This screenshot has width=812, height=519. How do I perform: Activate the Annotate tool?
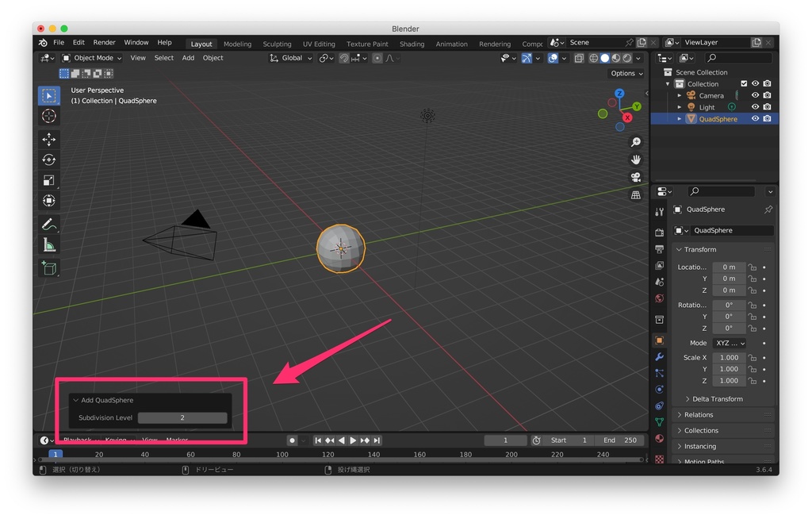coord(49,225)
